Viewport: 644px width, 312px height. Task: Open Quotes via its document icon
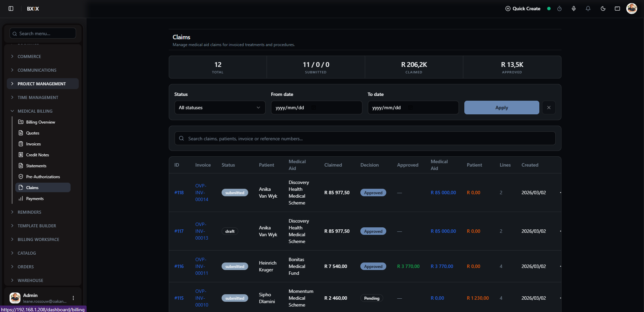(x=21, y=133)
